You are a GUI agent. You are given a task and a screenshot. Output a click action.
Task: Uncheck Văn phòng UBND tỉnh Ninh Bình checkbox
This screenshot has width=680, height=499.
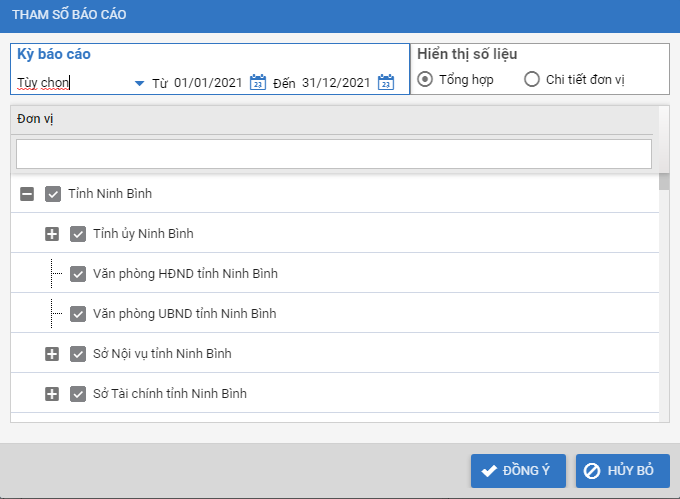click(x=78, y=314)
